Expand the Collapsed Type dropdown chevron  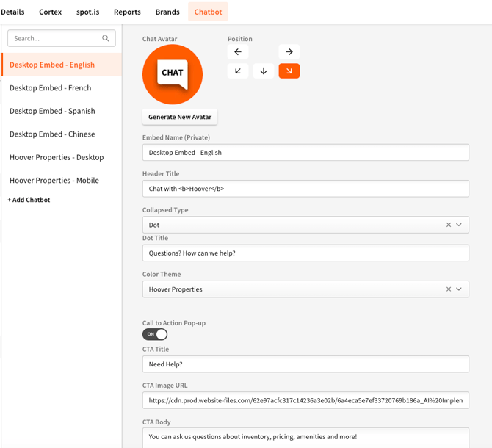click(459, 225)
